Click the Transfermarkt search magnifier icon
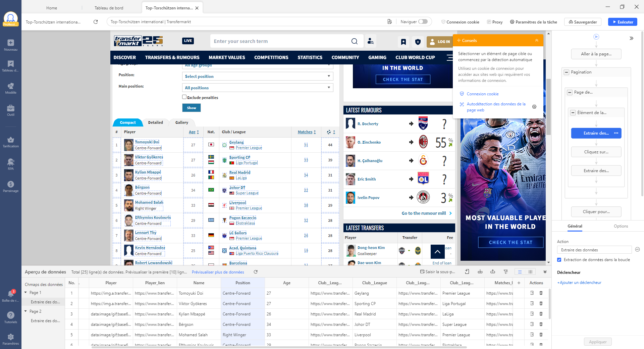The height and width of the screenshot is (349, 644). pyautogui.click(x=355, y=41)
